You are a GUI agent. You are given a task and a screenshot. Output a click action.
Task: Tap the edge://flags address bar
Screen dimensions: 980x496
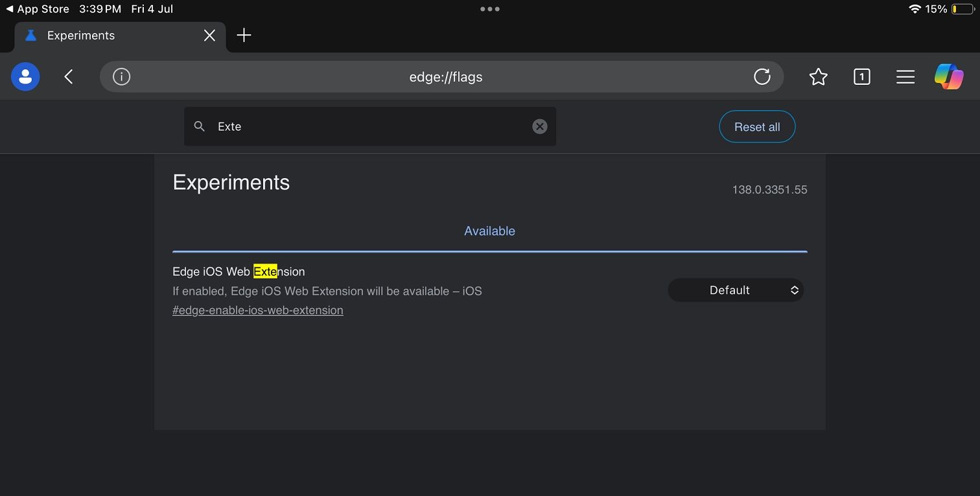click(x=445, y=77)
